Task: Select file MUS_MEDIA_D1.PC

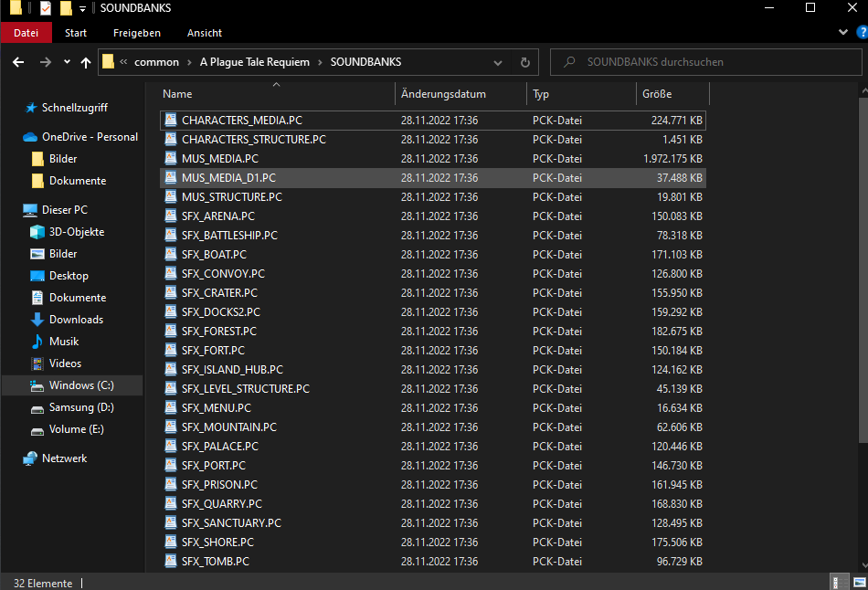Action: pyautogui.click(x=433, y=178)
